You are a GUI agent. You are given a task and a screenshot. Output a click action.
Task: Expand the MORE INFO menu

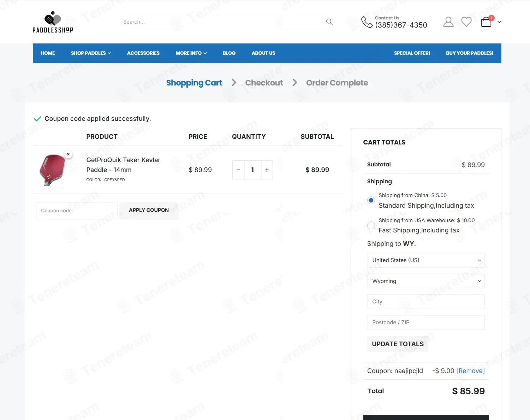[191, 53]
